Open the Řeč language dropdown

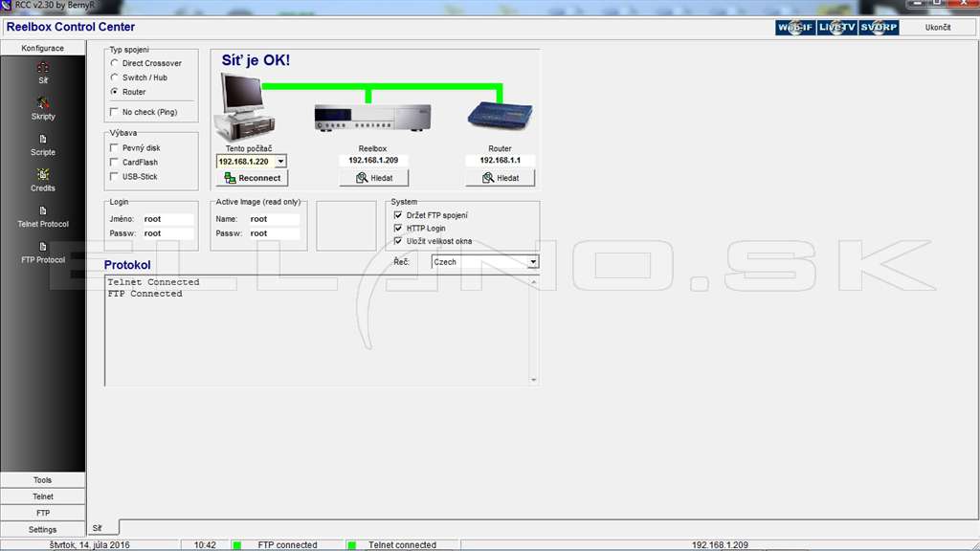click(x=532, y=262)
